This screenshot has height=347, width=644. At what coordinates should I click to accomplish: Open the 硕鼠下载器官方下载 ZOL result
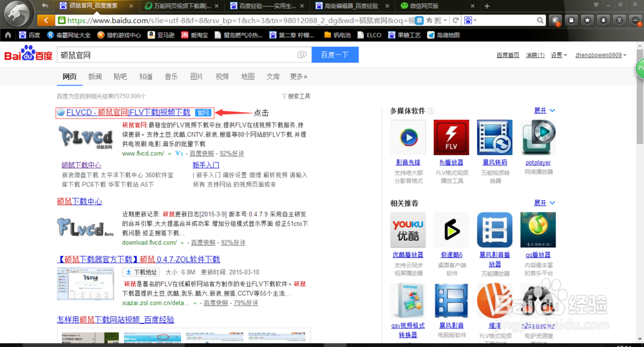point(138,259)
